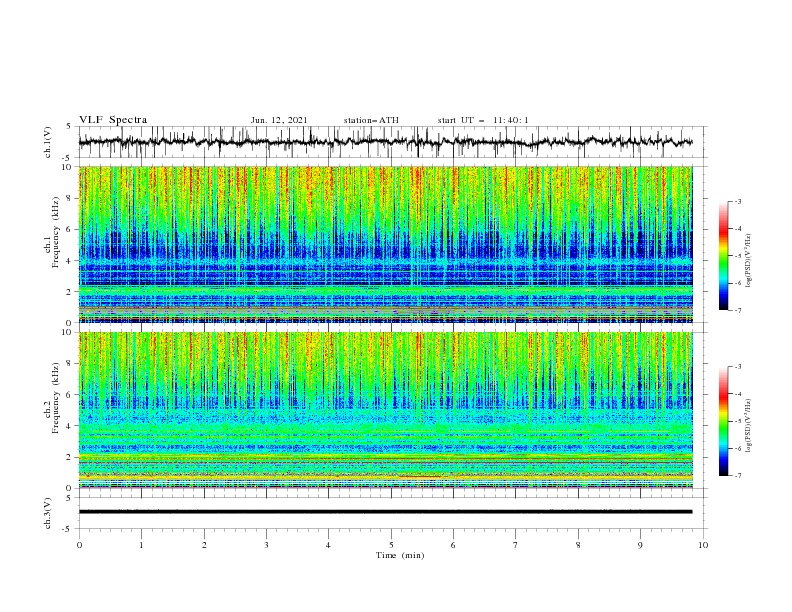
Task: Click the date 'Jun. 12, 2021'
Action: [279, 120]
